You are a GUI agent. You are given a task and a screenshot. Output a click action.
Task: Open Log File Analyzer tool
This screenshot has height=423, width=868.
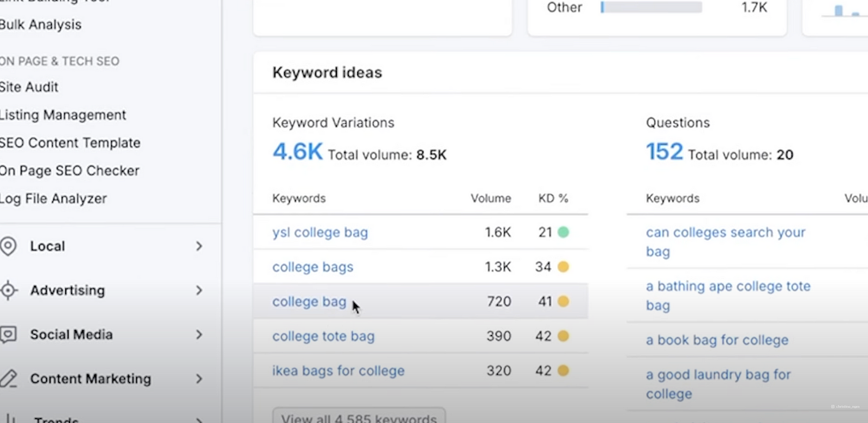click(54, 198)
